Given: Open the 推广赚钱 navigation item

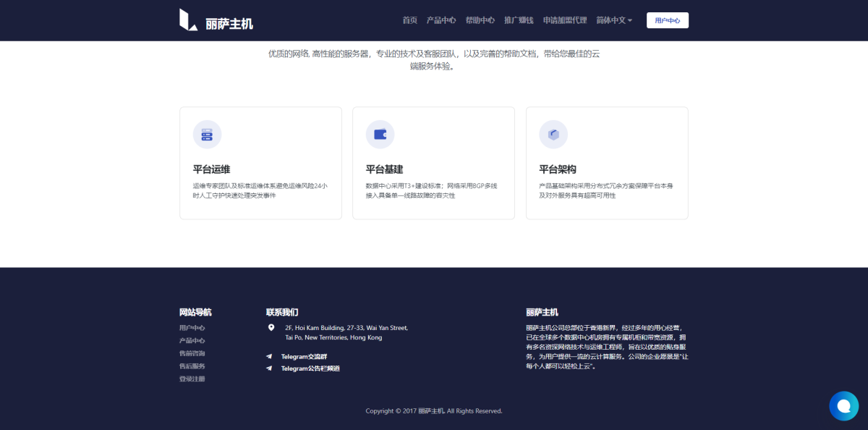Looking at the screenshot, I should click(519, 20).
